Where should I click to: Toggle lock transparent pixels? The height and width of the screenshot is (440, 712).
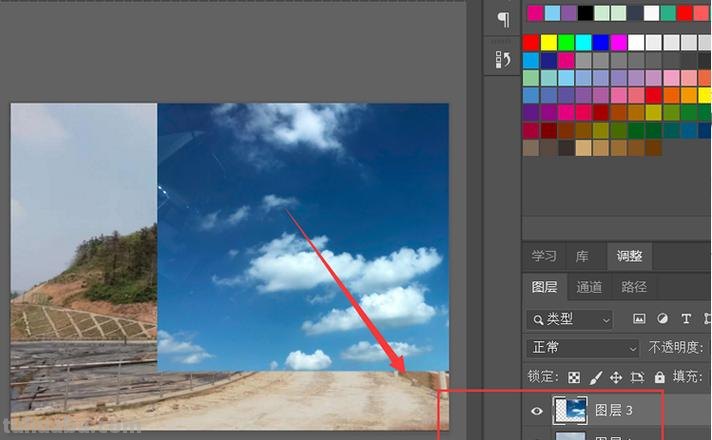tap(574, 378)
